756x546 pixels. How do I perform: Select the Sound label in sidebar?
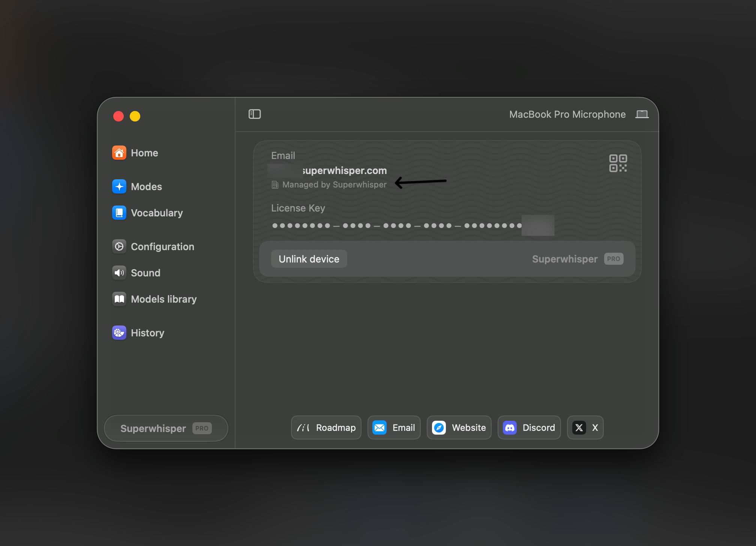[145, 273]
